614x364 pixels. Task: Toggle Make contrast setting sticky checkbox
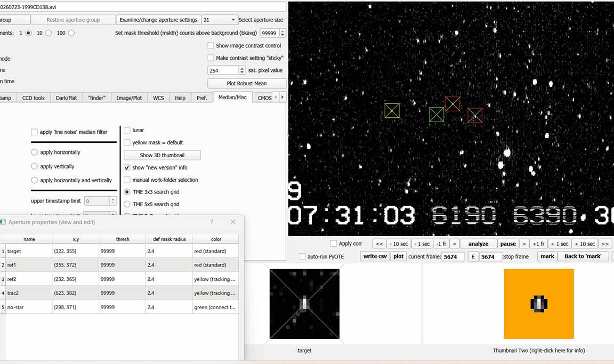pyautogui.click(x=211, y=58)
